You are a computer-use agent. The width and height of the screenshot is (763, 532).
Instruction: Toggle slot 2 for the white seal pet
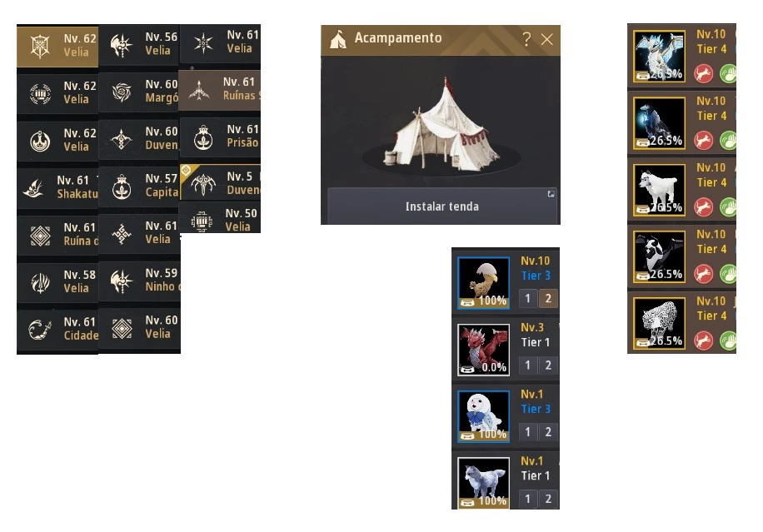548,432
